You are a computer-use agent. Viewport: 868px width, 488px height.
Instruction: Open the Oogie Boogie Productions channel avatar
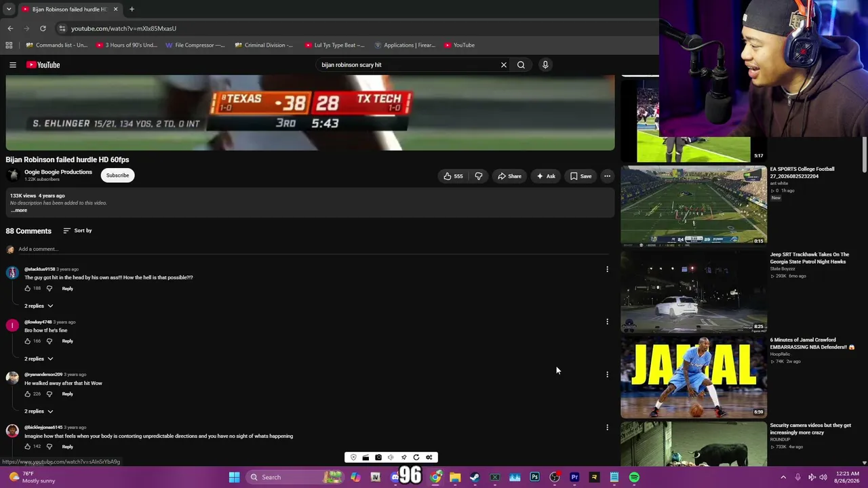click(13, 176)
